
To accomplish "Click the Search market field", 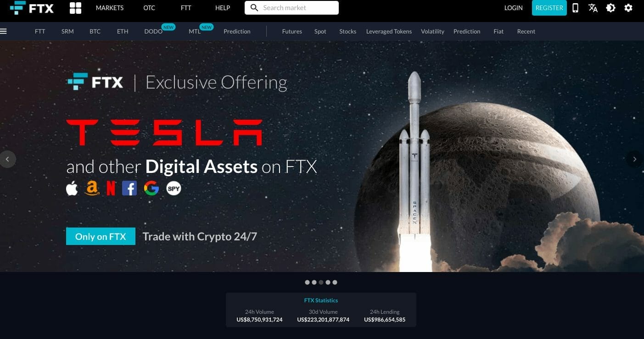I will 291,8.
